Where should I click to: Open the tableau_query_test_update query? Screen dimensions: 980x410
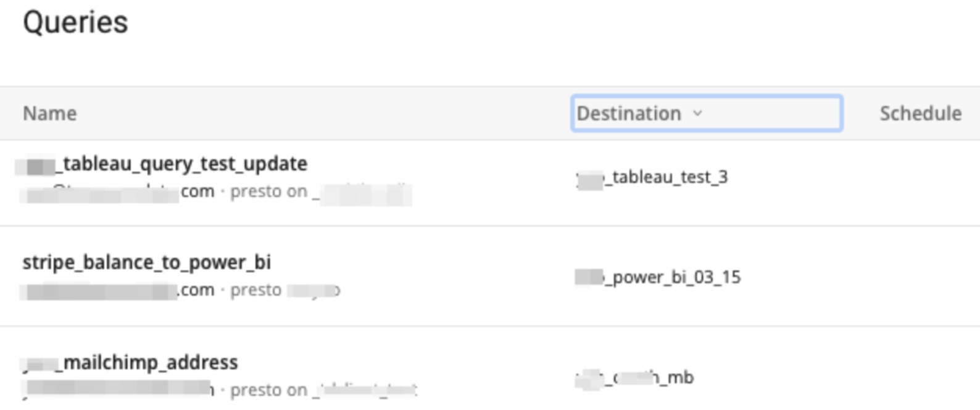click(184, 164)
